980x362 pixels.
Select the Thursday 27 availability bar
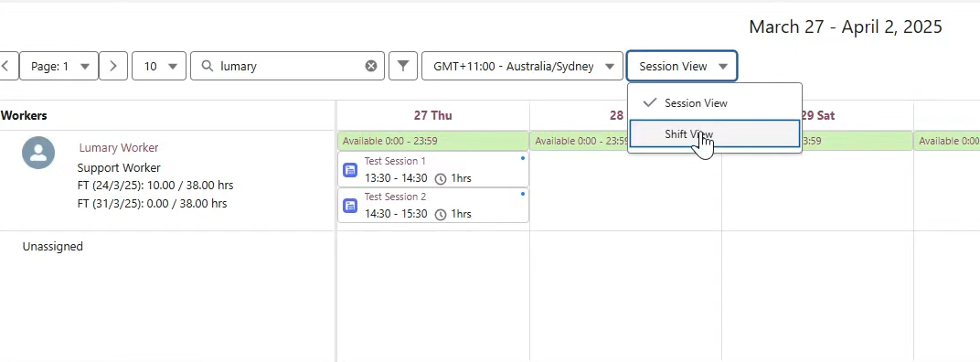pyautogui.click(x=433, y=141)
